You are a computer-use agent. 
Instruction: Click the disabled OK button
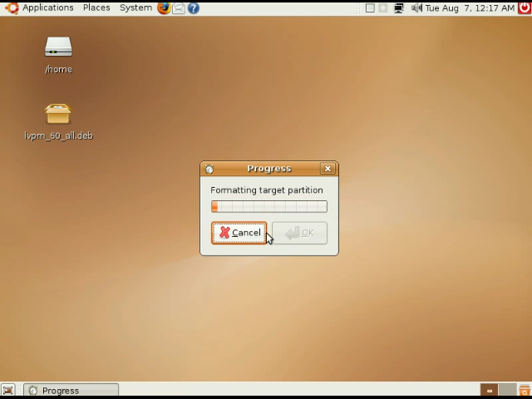(299, 233)
